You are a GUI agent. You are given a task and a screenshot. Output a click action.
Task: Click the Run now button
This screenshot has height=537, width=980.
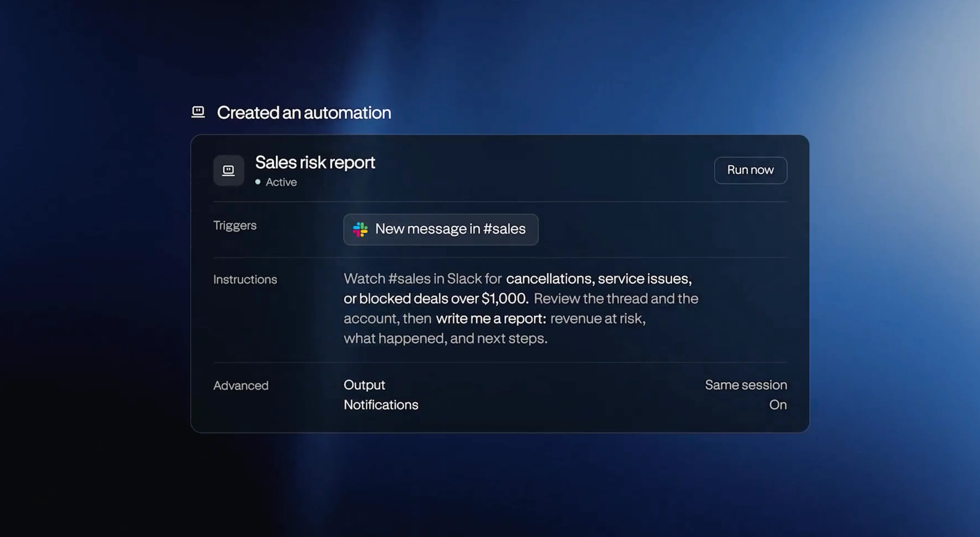750,170
